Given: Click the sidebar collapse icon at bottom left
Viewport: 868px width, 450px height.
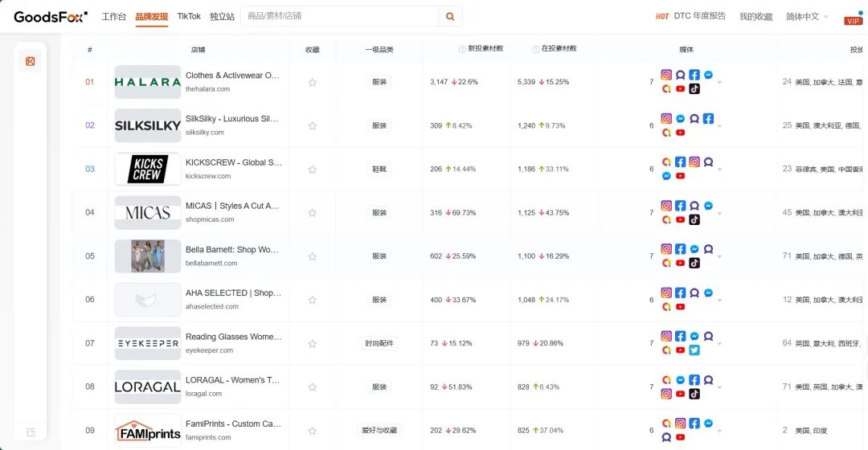Looking at the screenshot, I should coord(31,432).
